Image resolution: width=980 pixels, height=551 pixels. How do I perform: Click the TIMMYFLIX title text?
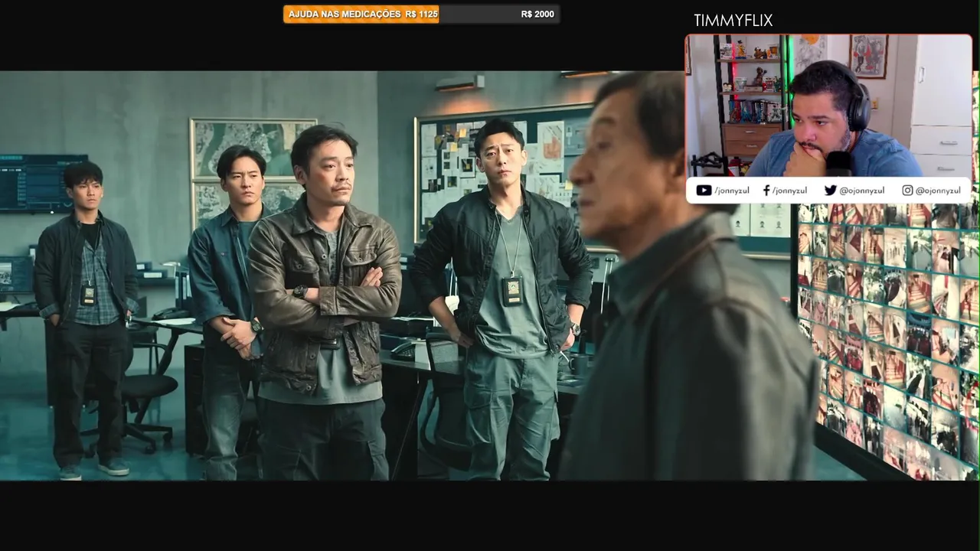click(733, 21)
